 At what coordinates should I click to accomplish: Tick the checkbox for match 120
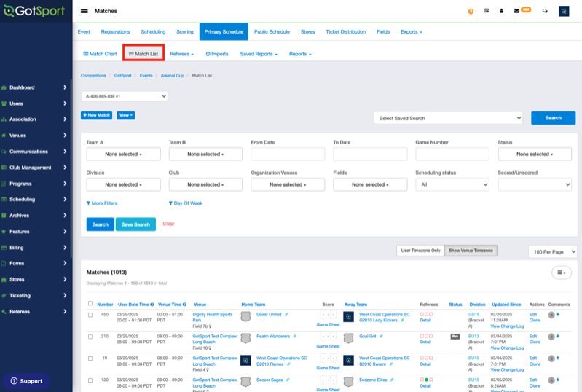[90, 380]
